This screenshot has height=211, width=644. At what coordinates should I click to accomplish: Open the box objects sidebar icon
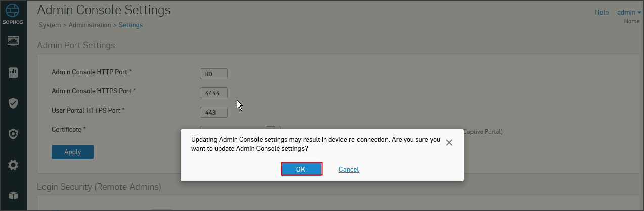pyautogui.click(x=13, y=195)
